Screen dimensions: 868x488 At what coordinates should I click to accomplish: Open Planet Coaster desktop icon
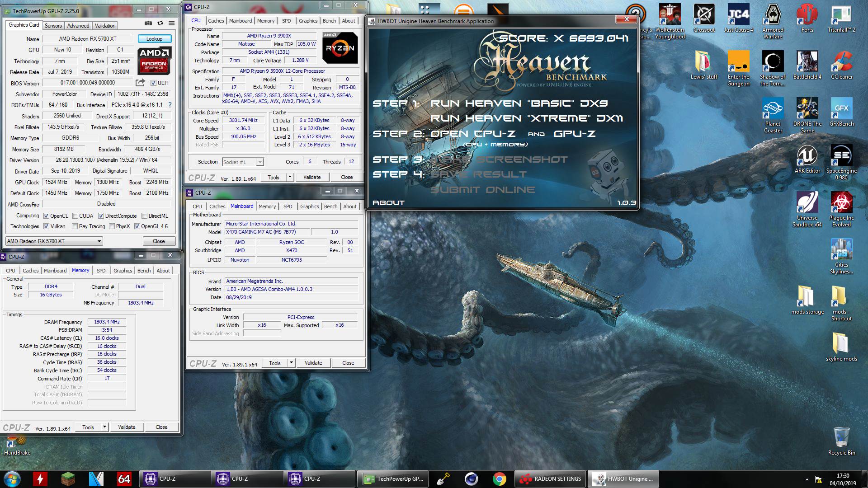click(773, 115)
